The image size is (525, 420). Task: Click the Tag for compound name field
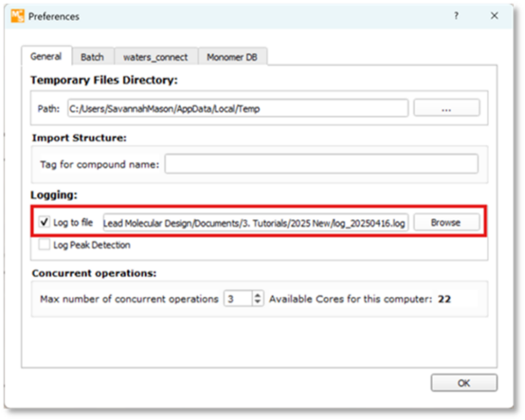point(321,164)
